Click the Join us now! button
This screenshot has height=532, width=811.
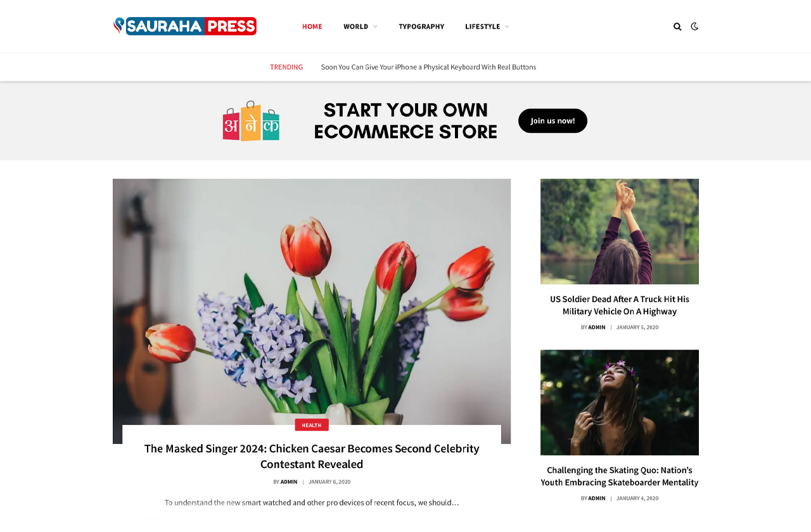[552, 121]
